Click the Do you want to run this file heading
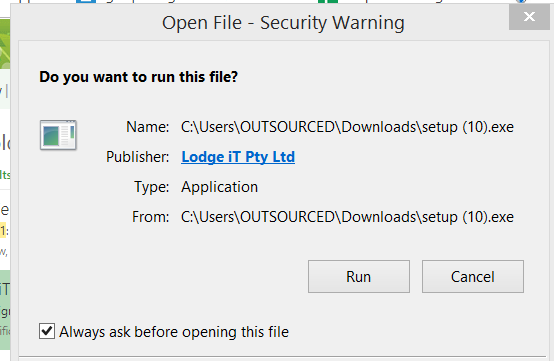The width and height of the screenshot is (554, 361). point(138,77)
